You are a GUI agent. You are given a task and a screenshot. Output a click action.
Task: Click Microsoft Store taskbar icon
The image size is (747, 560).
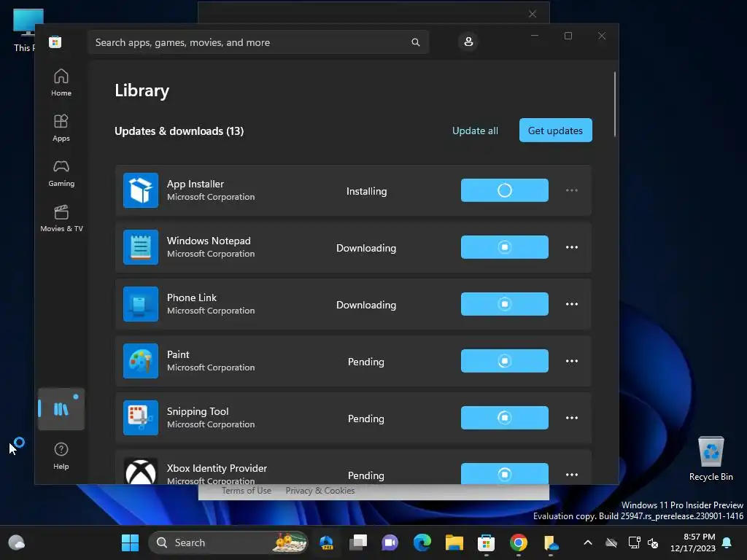click(486, 542)
